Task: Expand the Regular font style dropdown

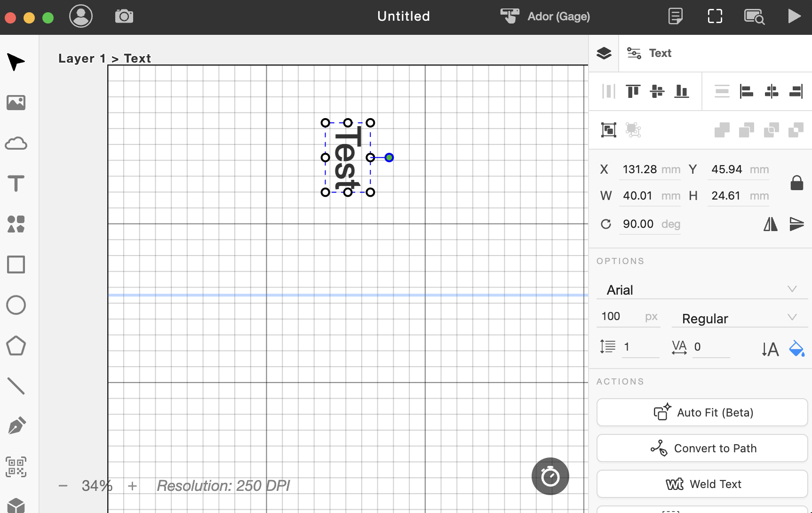Action: click(740, 318)
